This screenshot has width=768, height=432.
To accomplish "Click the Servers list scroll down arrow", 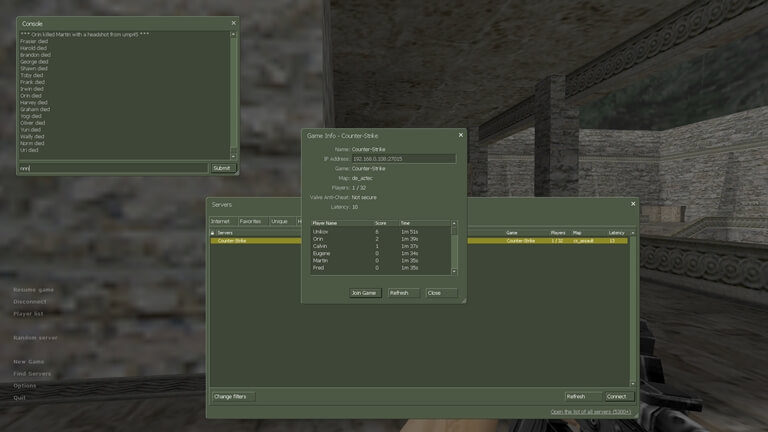I will tap(633, 384).
